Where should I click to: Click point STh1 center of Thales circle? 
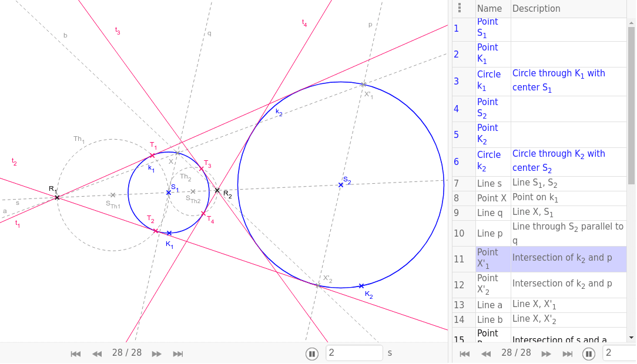113,195
